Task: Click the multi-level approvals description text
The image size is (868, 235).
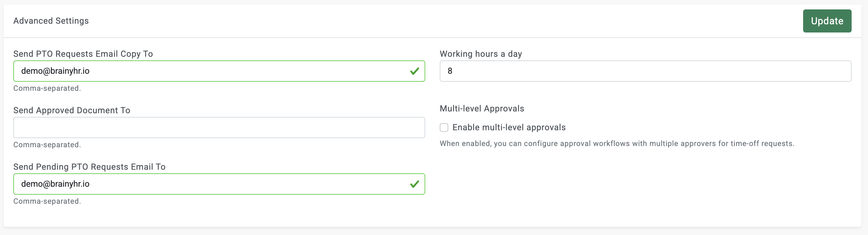Action: pos(617,144)
